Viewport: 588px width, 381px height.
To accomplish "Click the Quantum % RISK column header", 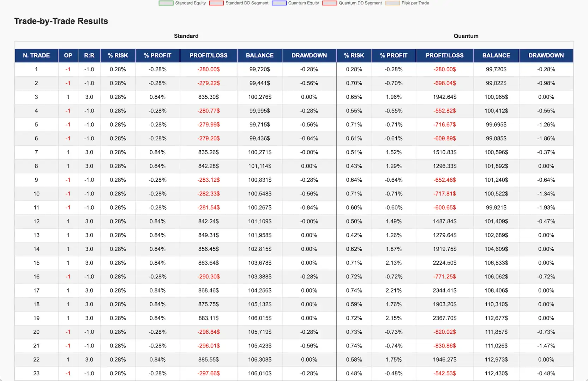I will coord(354,55).
